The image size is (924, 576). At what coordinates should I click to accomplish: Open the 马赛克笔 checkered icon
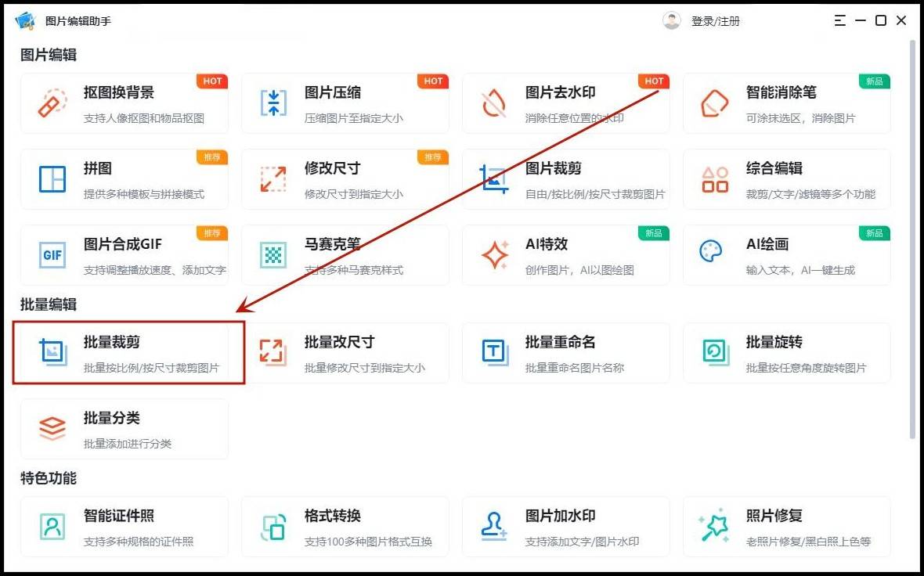coord(273,255)
